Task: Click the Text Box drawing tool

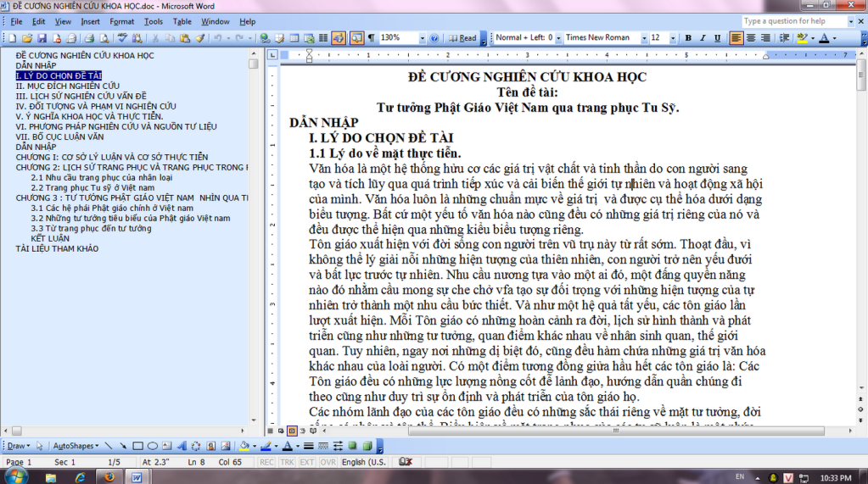Action: 166,446
